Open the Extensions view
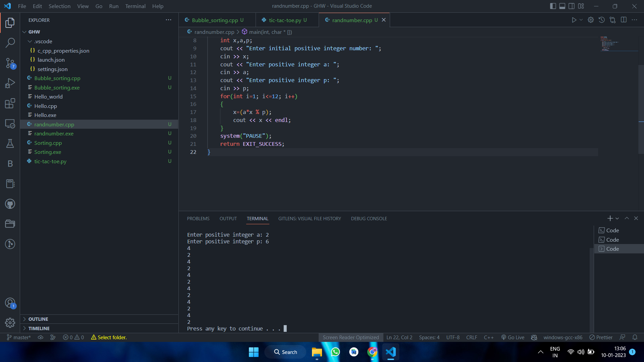The width and height of the screenshot is (644, 362). click(10, 103)
